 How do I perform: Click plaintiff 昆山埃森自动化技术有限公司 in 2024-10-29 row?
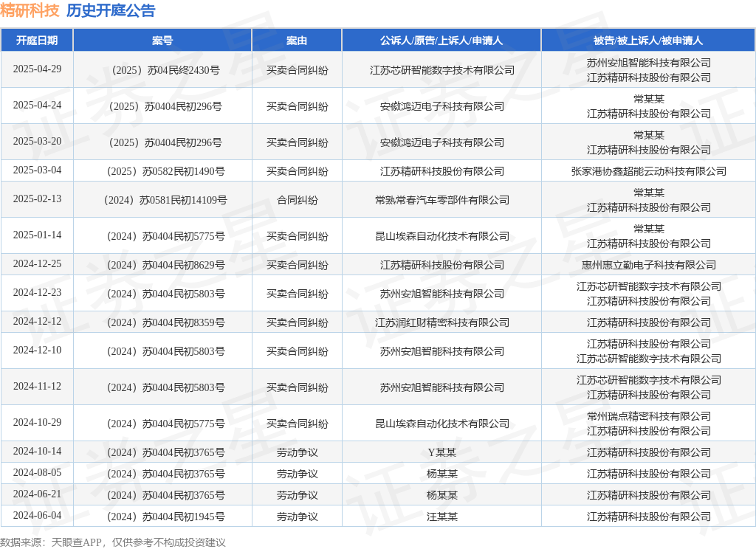pos(441,424)
